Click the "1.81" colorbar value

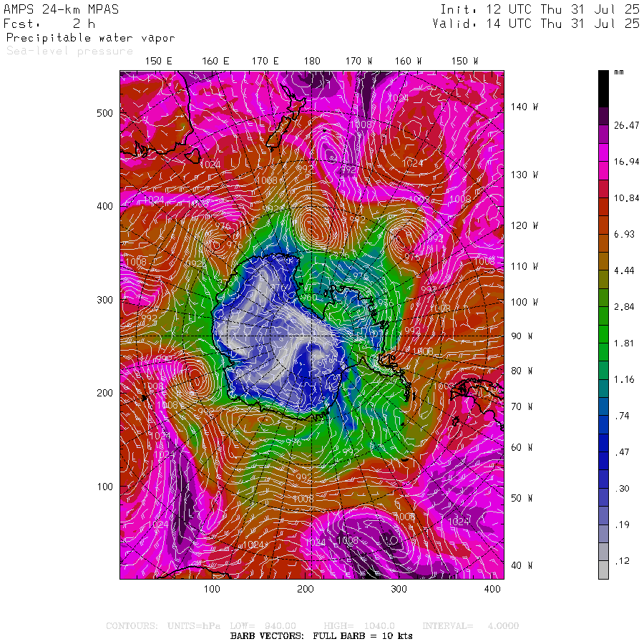pyautogui.click(x=624, y=343)
